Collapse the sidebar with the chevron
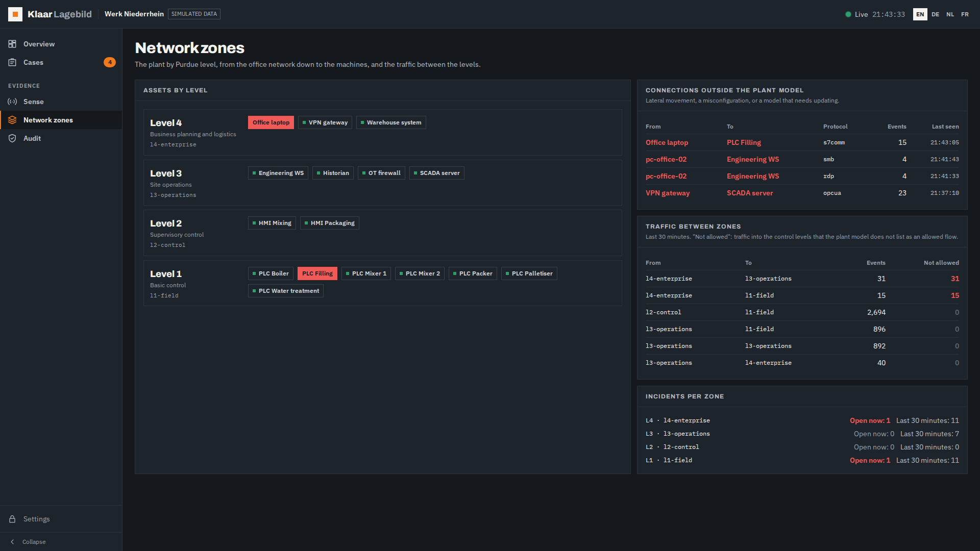Viewport: 980px width, 551px height. pos(12,542)
